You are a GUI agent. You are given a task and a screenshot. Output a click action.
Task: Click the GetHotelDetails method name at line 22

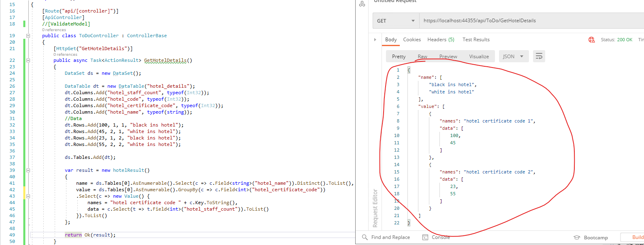point(165,60)
